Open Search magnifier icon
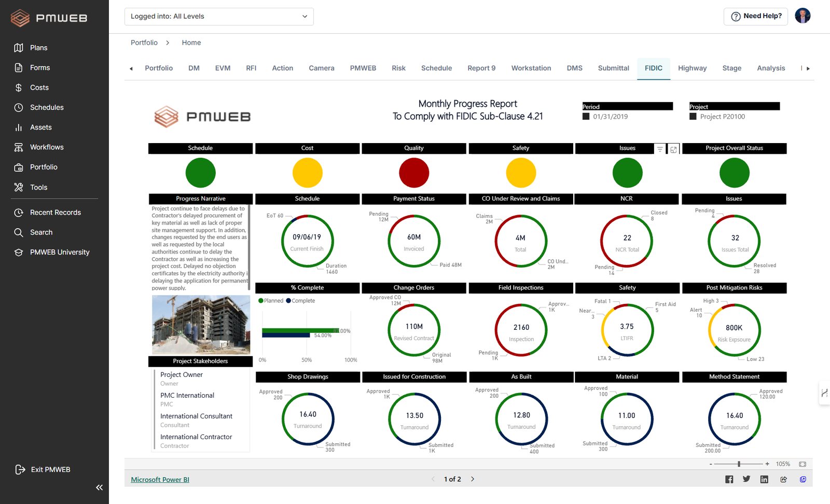Screen dimensions: 830x504 [x=19, y=232]
